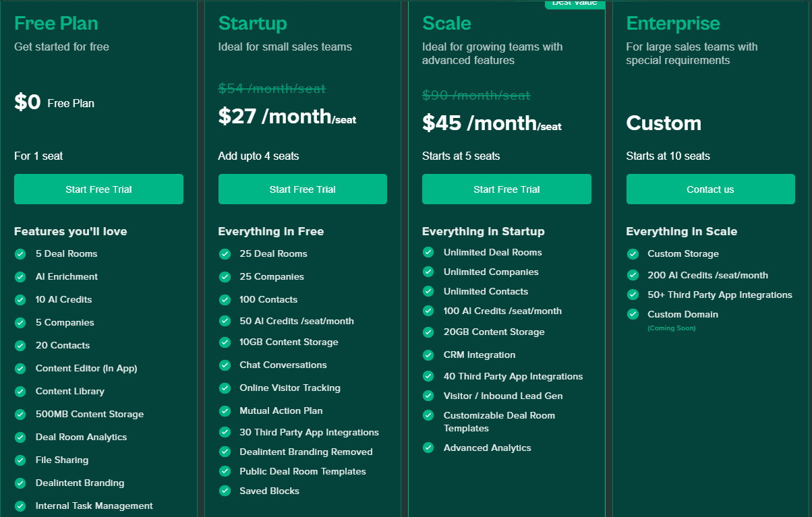Click the checkmark next to Custom Storage
This screenshot has height=517, width=812.
633,254
